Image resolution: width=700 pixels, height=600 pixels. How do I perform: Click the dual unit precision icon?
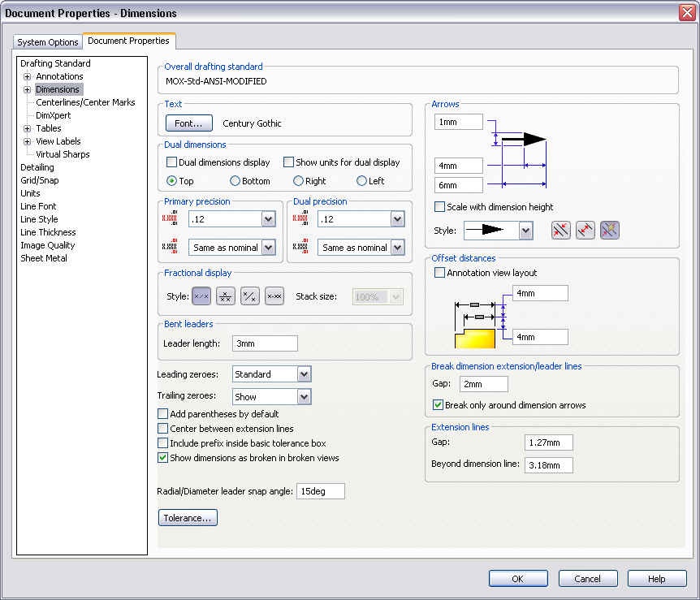300,218
